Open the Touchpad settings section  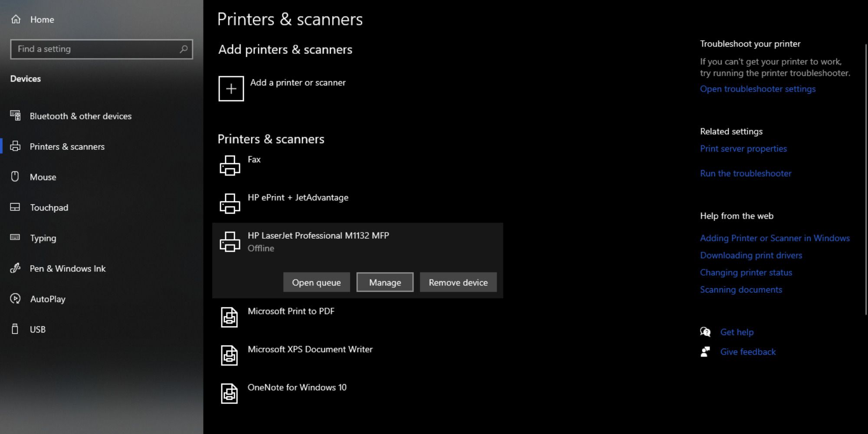[49, 207]
